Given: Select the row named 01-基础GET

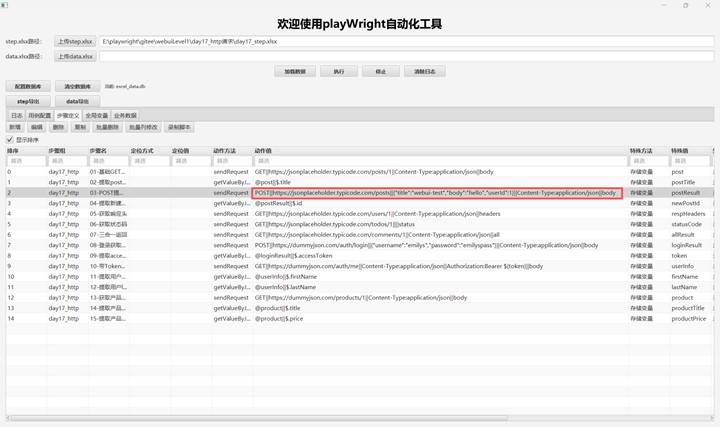Looking at the screenshot, I should click(x=360, y=172).
